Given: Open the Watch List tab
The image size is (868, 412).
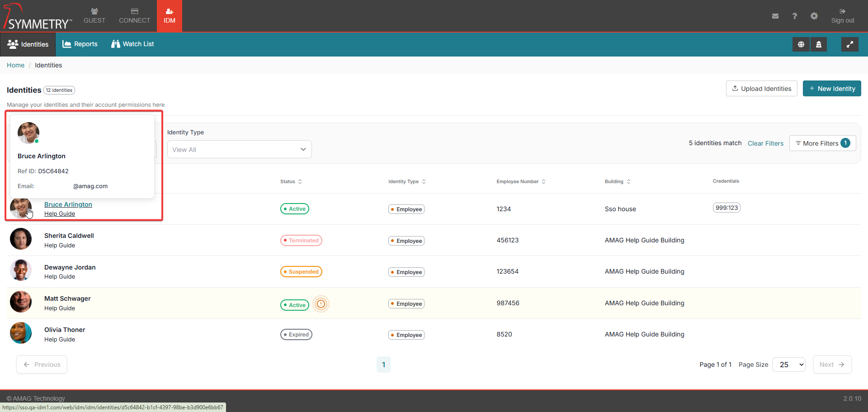Looking at the screenshot, I should [x=132, y=44].
